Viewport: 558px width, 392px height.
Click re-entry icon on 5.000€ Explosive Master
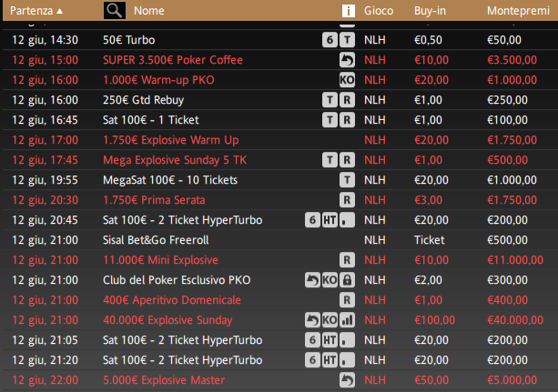click(x=347, y=380)
